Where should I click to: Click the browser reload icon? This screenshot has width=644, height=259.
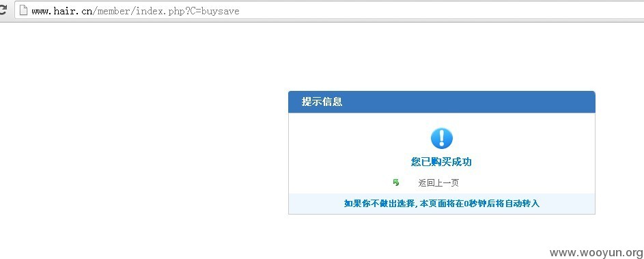pyautogui.click(x=3, y=10)
